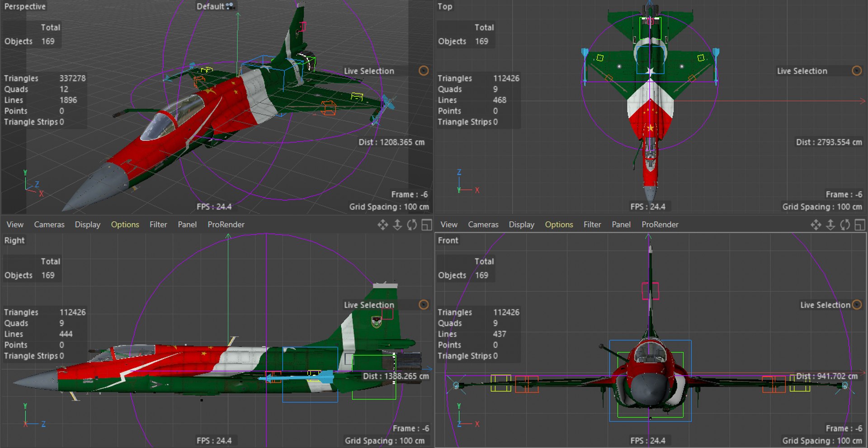
Task: Click the Live Selection circle icon in Top view
Action: click(857, 71)
